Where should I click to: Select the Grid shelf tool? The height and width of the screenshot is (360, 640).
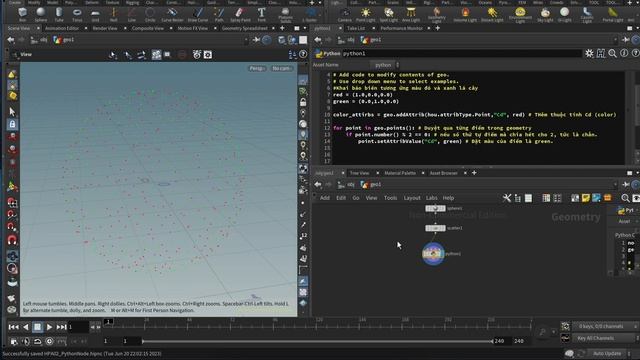point(95,14)
